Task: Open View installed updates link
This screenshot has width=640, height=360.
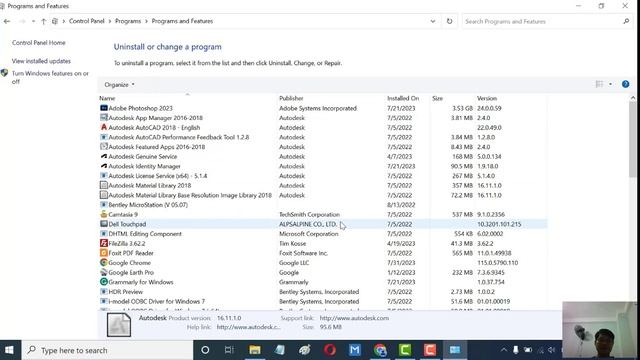Action: click(41, 61)
